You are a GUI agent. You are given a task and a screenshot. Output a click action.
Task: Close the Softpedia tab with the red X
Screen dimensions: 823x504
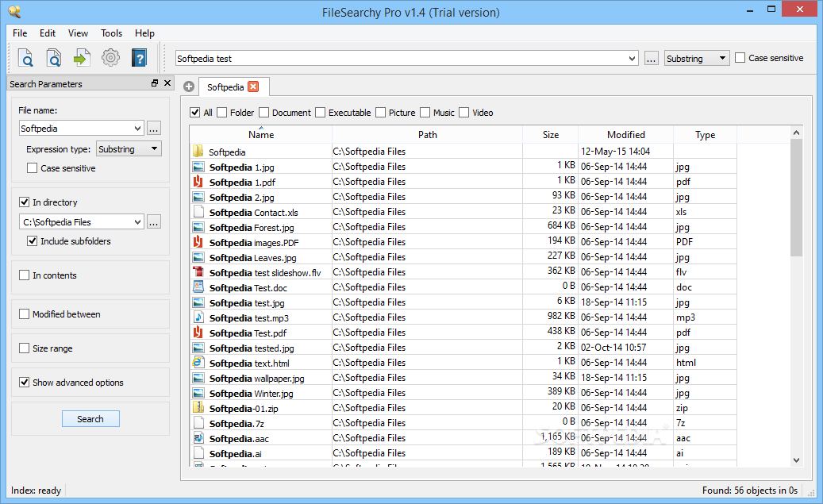pos(253,87)
